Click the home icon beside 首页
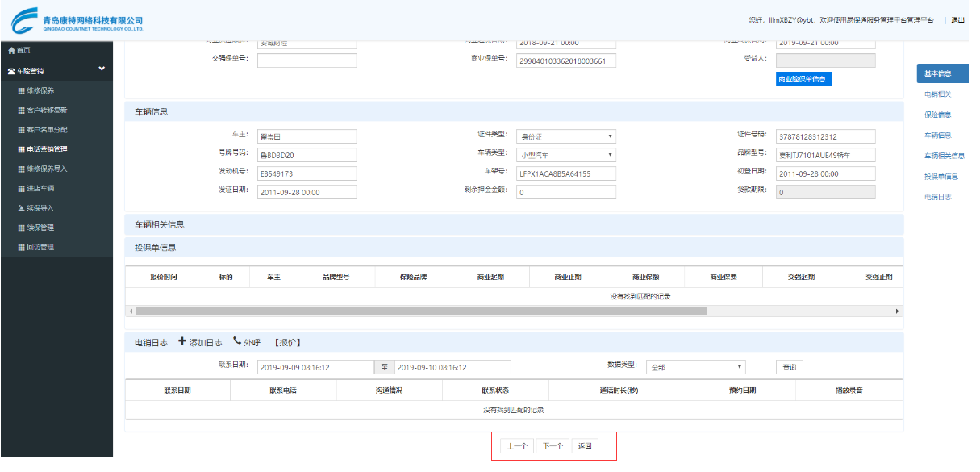The height and width of the screenshot is (472, 980). click(10, 50)
